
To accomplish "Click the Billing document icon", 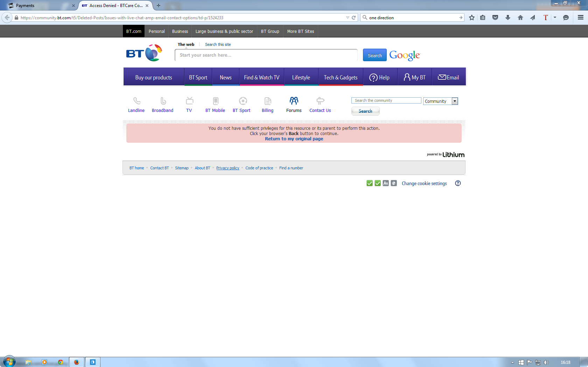I will tap(268, 101).
